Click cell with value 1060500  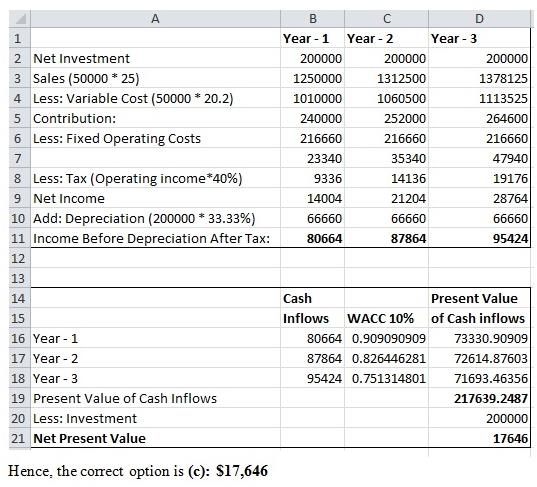coord(386,98)
